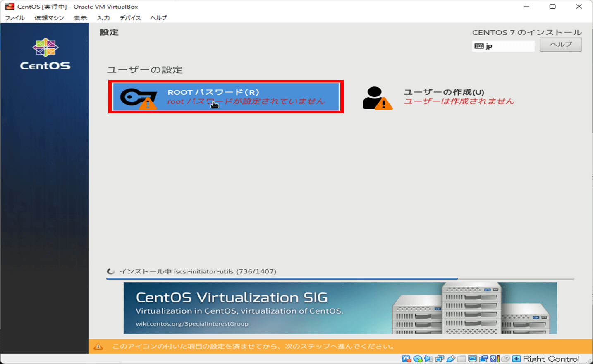This screenshot has width=593, height=364.
Task: Click the Right Control host key label
Action: pyautogui.click(x=551, y=359)
